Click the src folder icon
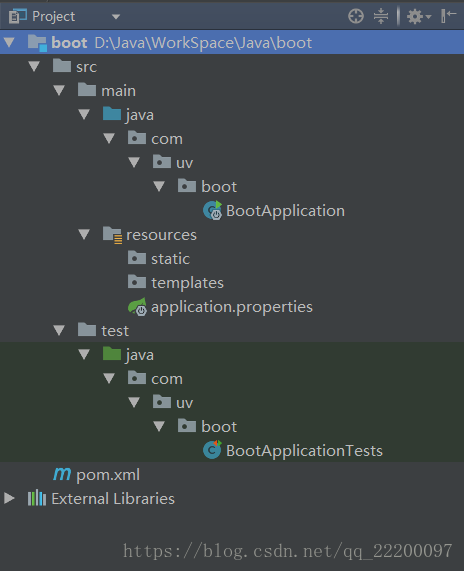The image size is (464, 571). click(62, 66)
